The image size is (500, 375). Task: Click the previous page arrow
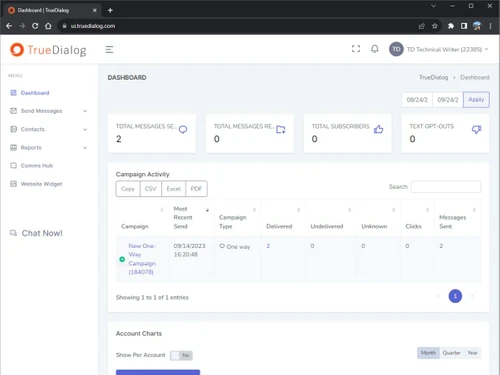(x=438, y=296)
